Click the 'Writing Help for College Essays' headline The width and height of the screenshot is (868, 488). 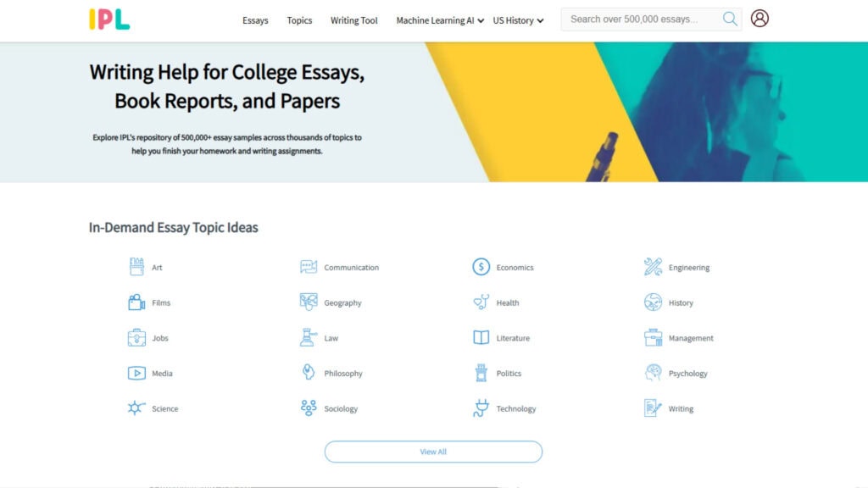(227, 86)
